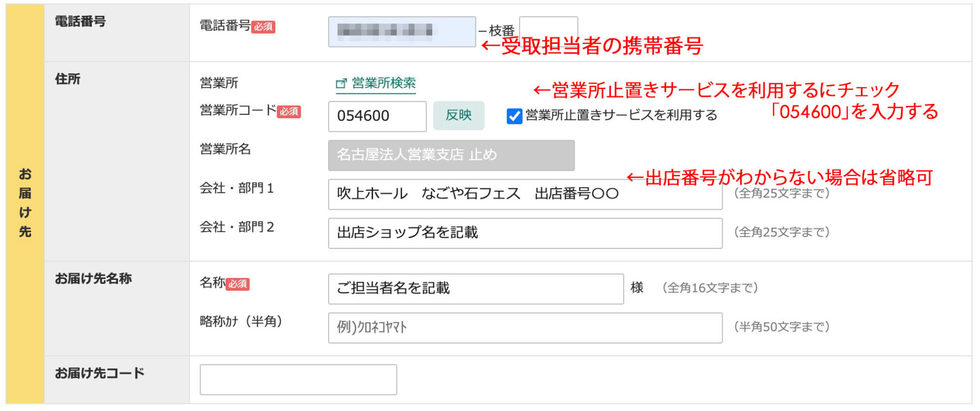980x411 pixels.
Task: Open the 営業所検索 link
Action: point(383,83)
